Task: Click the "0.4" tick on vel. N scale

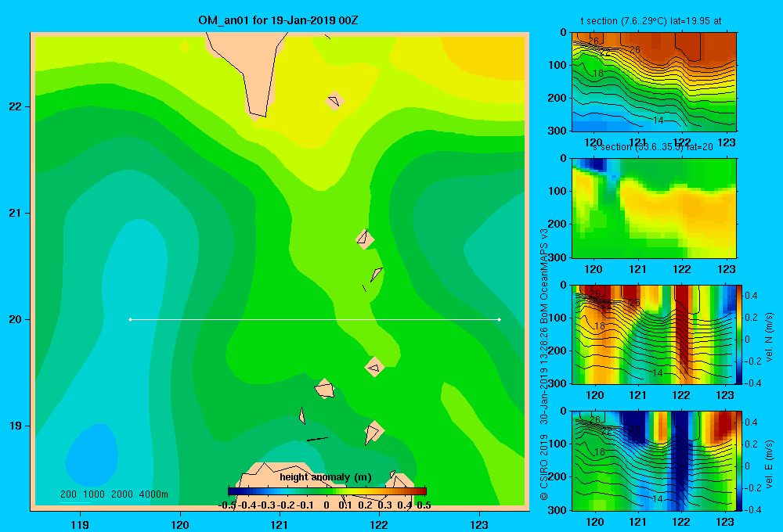Action: tap(751, 296)
